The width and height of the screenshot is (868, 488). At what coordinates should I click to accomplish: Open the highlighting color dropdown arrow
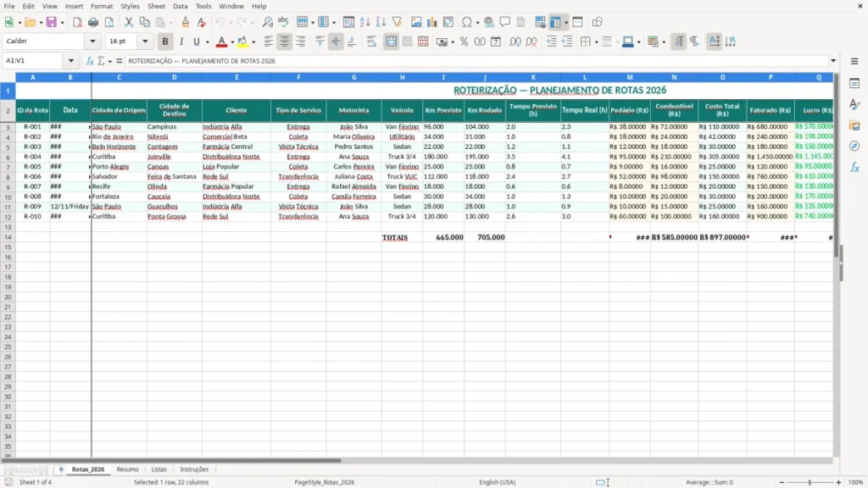(253, 42)
